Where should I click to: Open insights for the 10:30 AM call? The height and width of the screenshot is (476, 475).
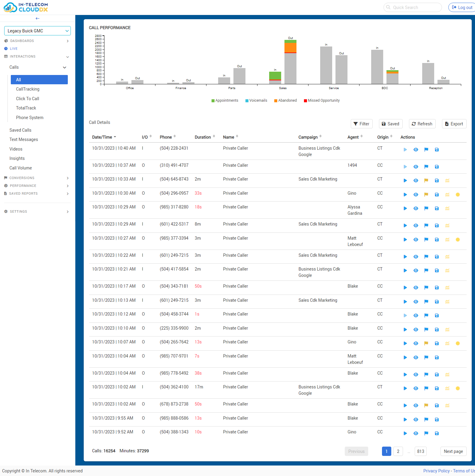click(x=447, y=195)
